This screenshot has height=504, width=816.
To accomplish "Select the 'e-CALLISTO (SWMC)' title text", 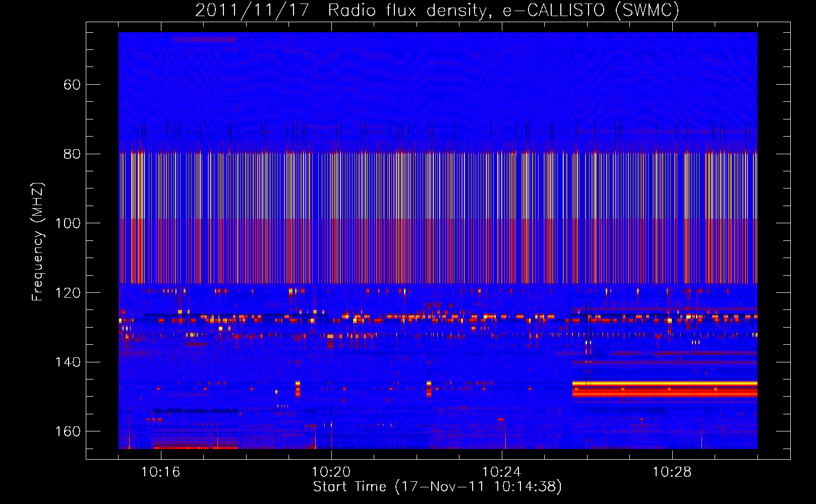I will tap(591, 11).
